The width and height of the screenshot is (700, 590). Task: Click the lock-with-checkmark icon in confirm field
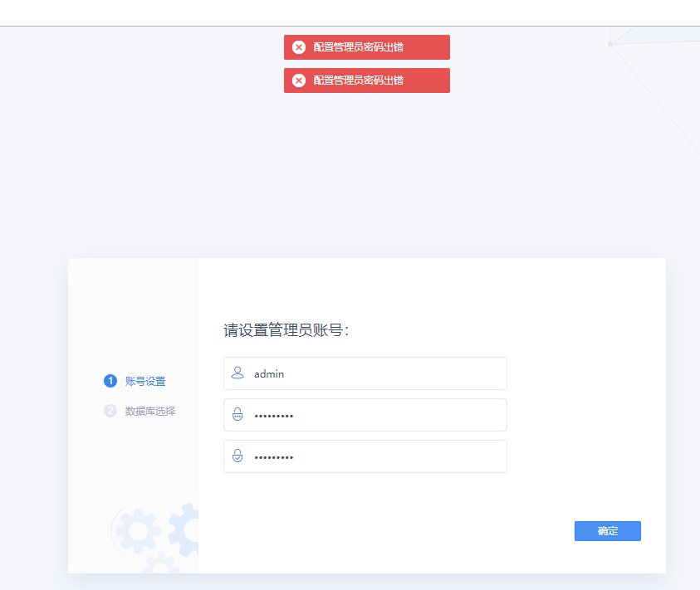click(237, 456)
